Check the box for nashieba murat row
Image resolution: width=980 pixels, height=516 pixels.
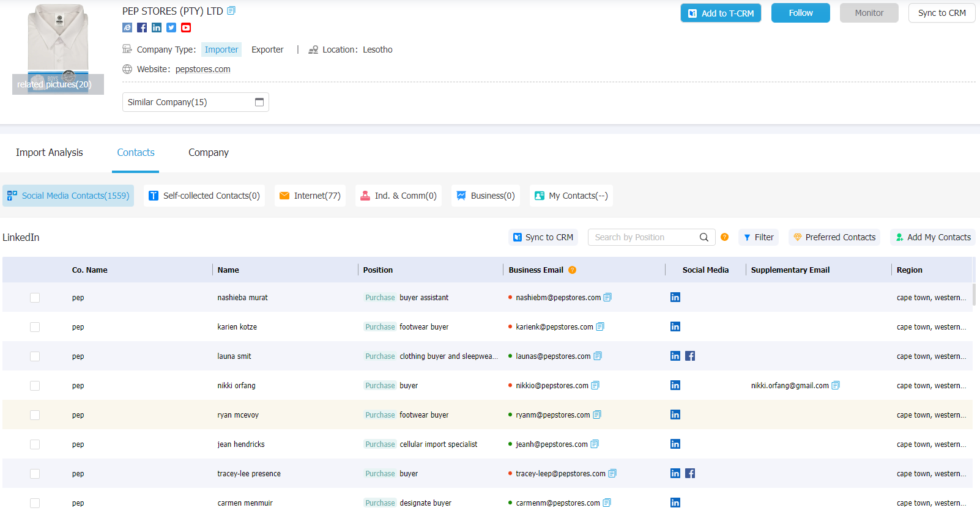[35, 298]
